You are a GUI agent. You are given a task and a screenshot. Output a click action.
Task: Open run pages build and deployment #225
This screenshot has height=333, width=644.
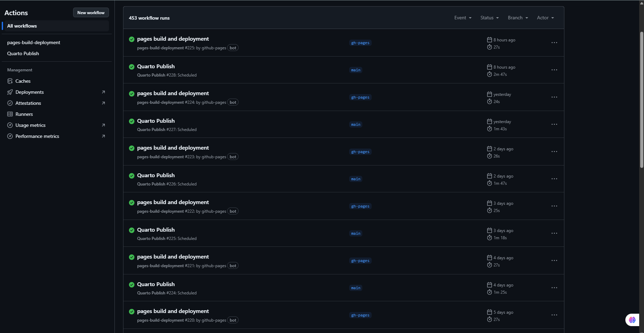pos(173,39)
